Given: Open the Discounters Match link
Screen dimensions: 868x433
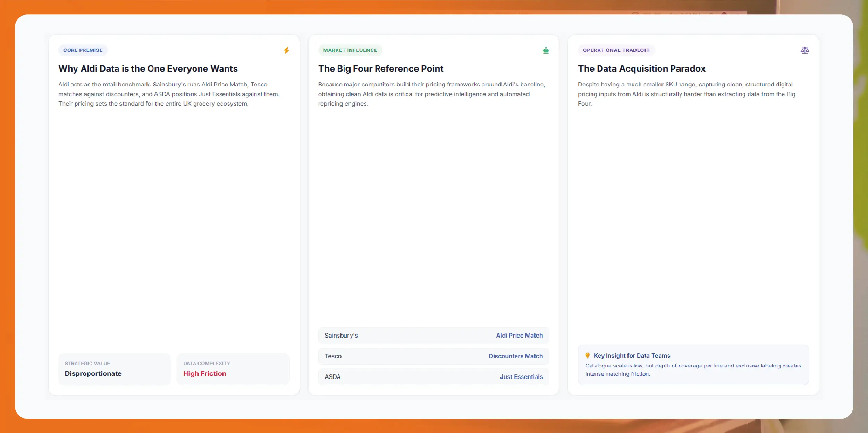Looking at the screenshot, I should tap(516, 356).
